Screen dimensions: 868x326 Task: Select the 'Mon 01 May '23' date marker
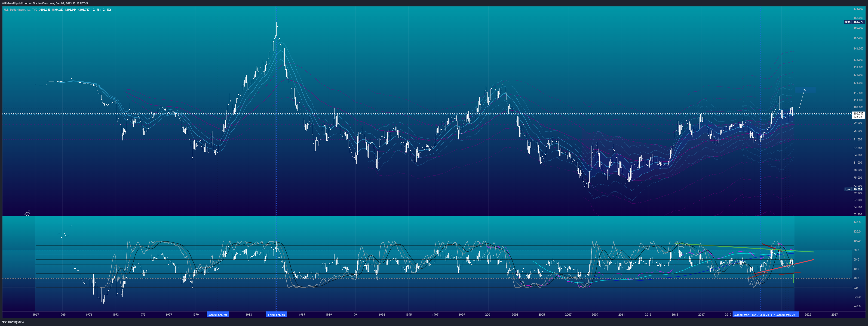(x=786, y=314)
